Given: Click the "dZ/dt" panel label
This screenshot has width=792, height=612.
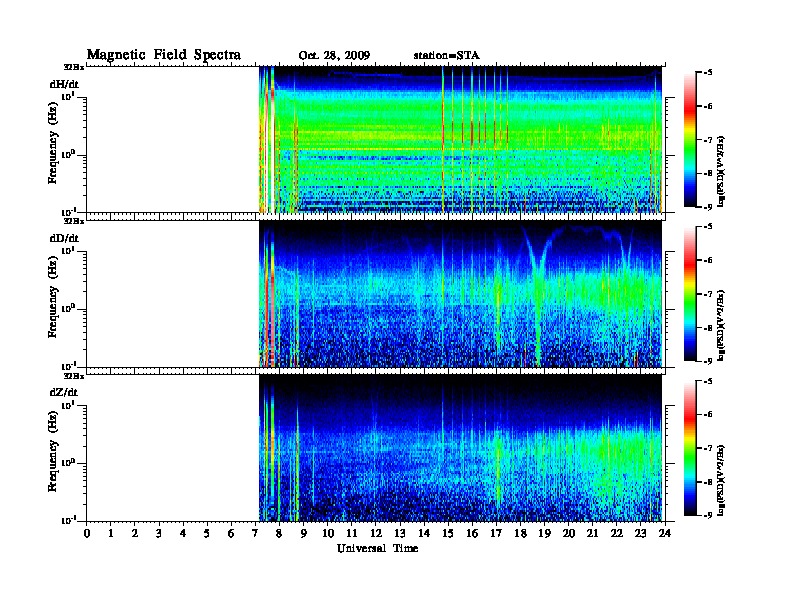Looking at the screenshot, I should [x=64, y=392].
